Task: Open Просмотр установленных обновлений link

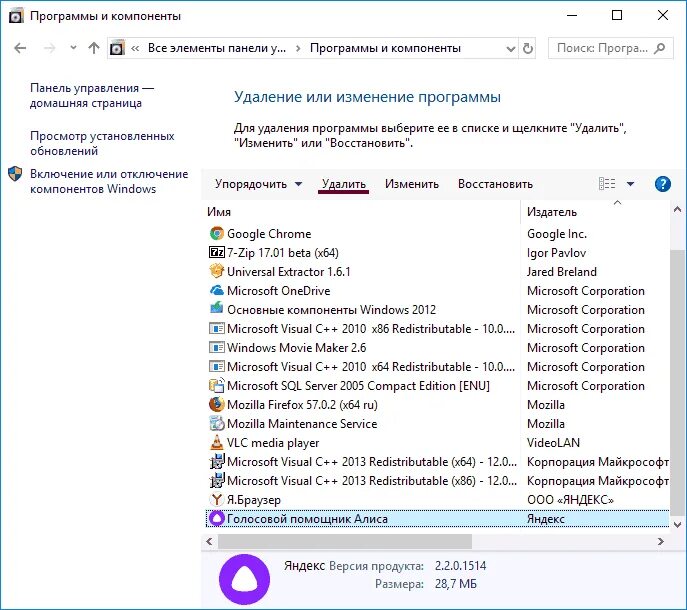Action: (x=102, y=143)
